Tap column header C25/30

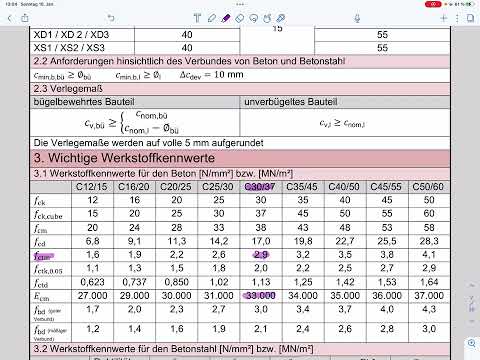pyautogui.click(x=218, y=187)
